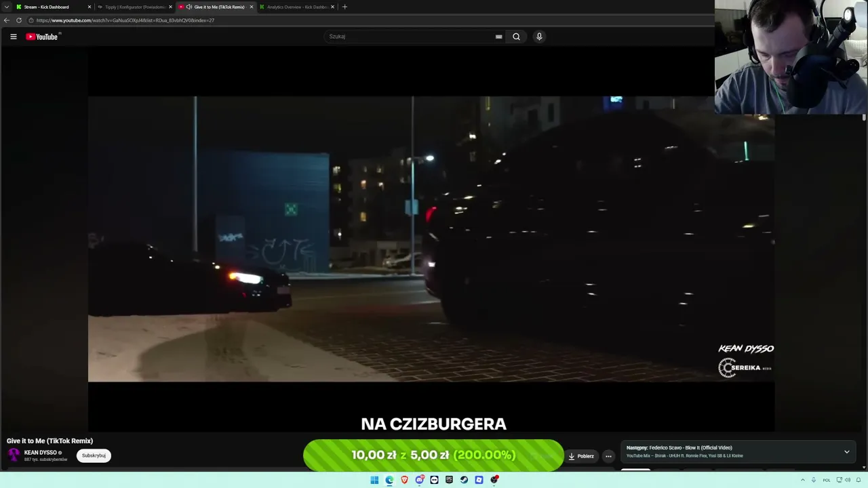The height and width of the screenshot is (488, 868).
Task: Select the Give it to Me (TikTok Remix) tab
Action: point(216,7)
